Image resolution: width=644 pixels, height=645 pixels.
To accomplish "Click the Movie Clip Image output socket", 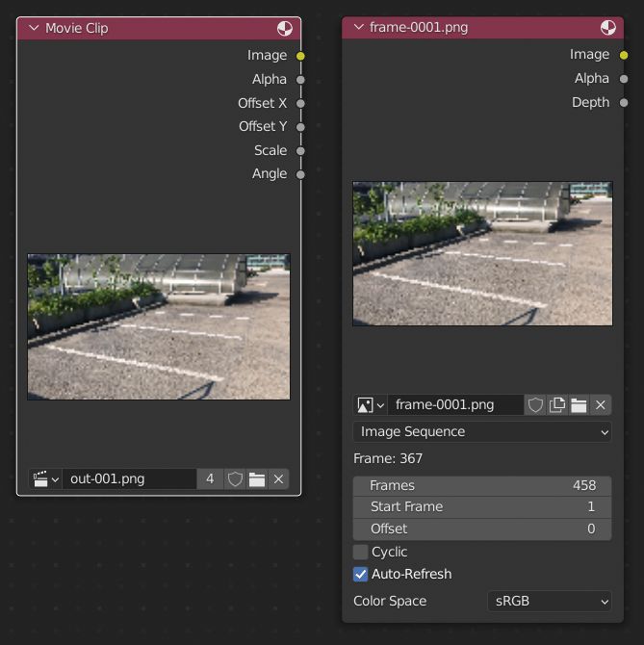I will 300,56.
